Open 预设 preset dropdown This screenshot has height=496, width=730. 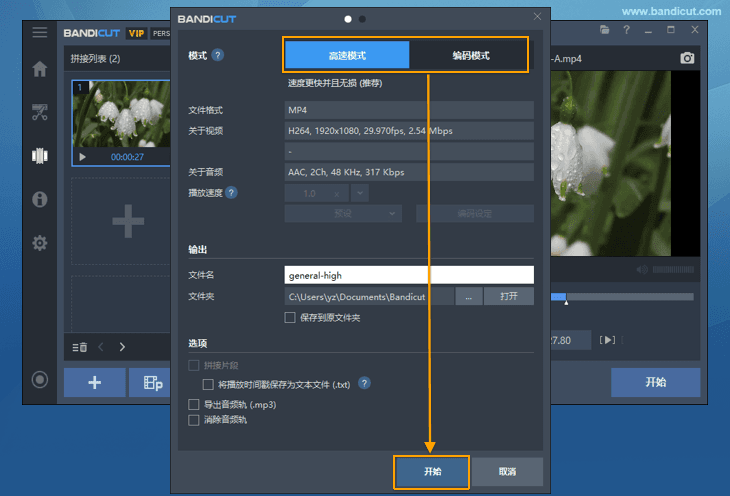[343, 214]
